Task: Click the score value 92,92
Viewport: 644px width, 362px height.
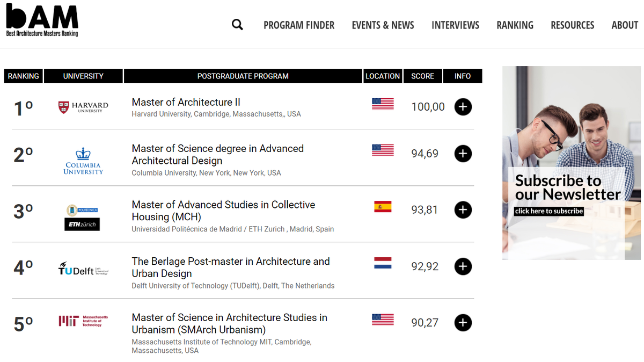Action: point(425,266)
